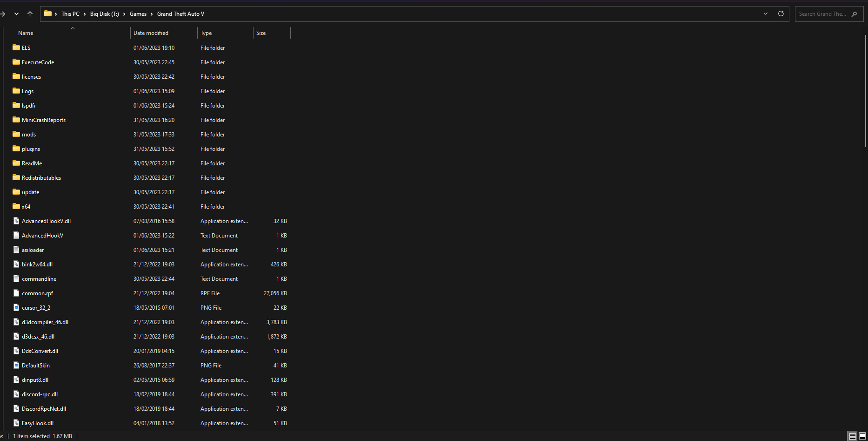
Task: Click the '1 item selected 1.67 MB' status
Action: point(42,436)
